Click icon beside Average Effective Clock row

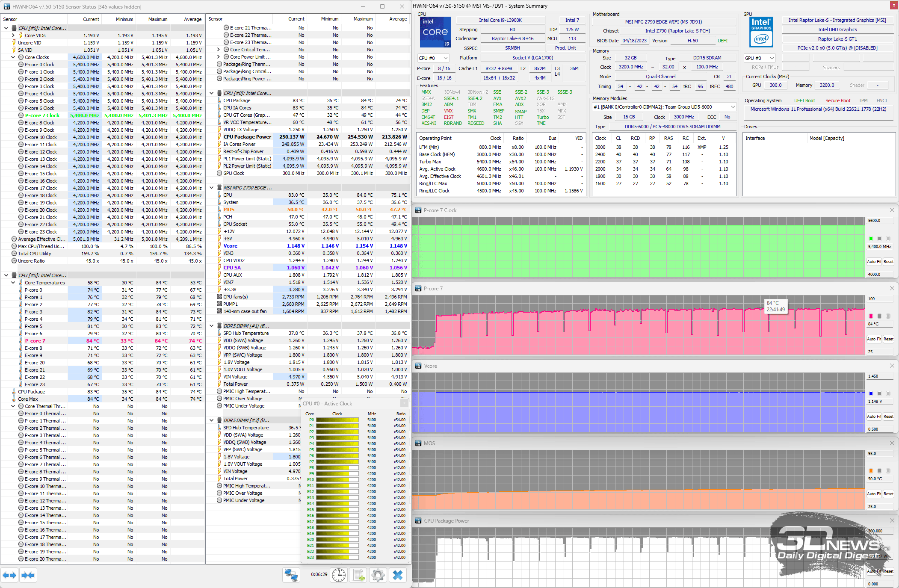14,239
